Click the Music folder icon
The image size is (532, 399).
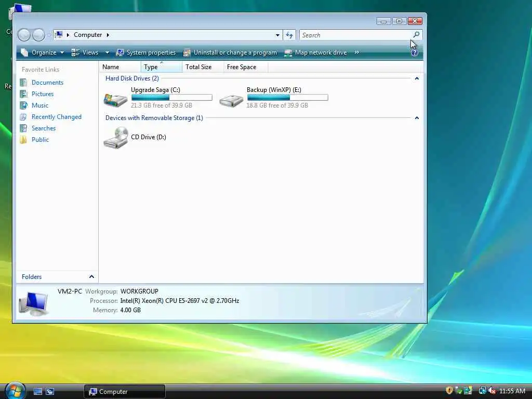23,105
